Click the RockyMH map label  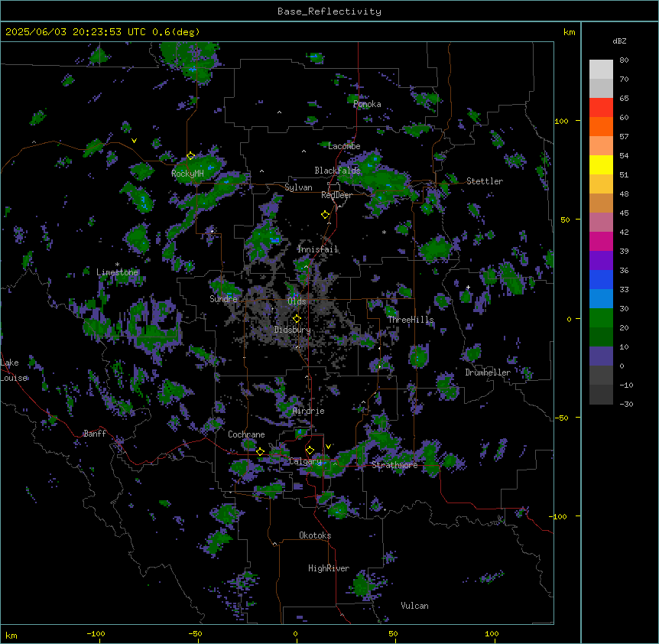pos(187,173)
